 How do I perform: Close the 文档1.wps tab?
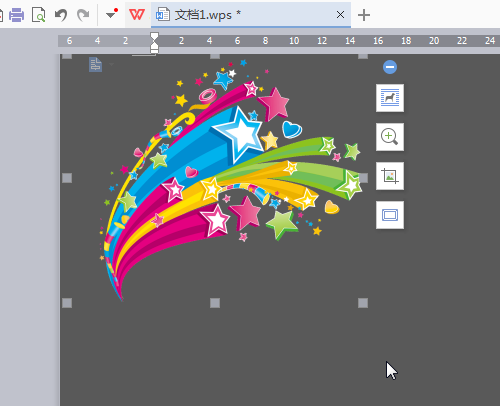pos(340,15)
